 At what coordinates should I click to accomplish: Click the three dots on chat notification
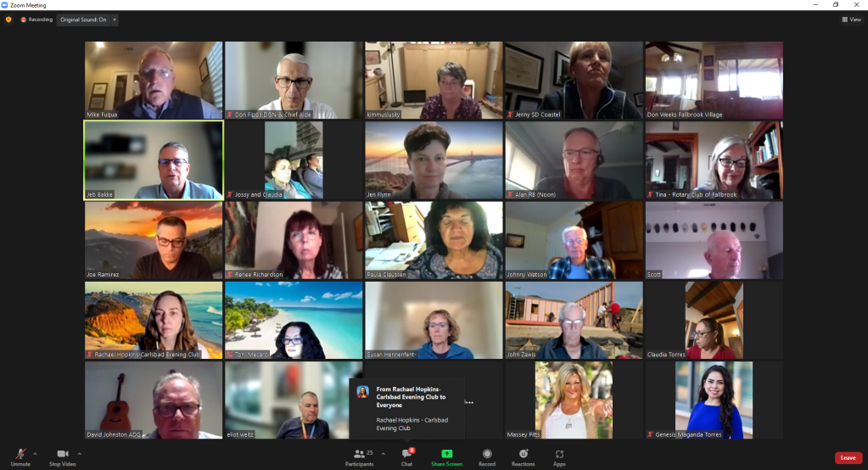469,402
